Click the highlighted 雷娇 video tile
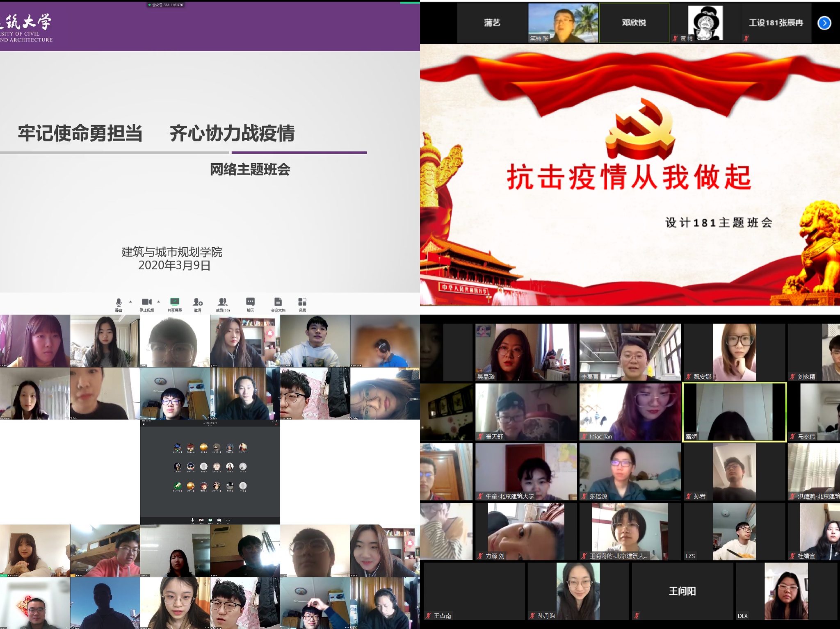 734,412
